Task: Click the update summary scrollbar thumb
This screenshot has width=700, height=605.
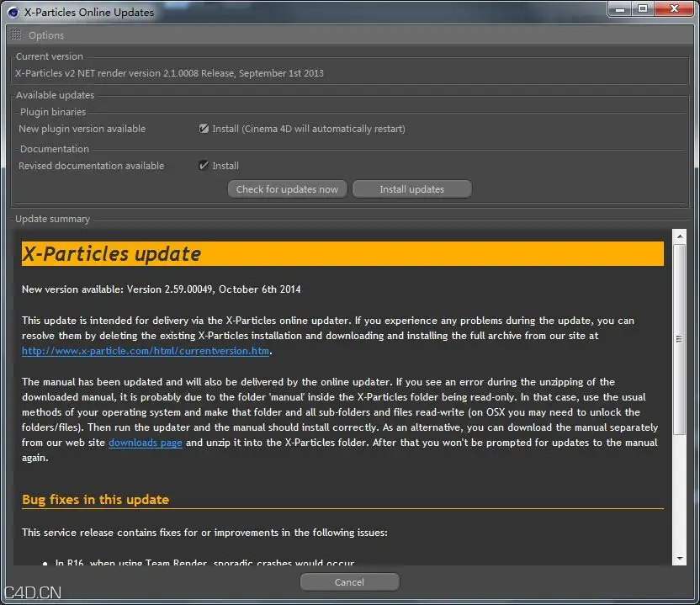Action: [x=680, y=339]
